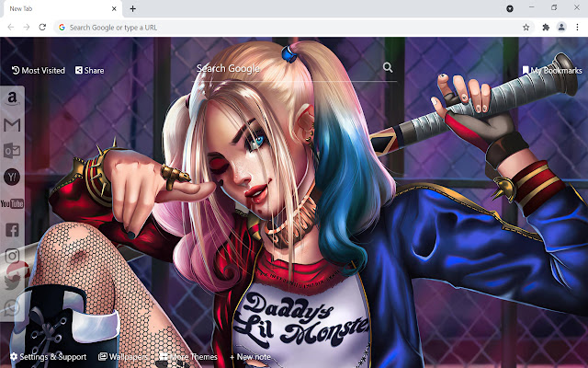The height and width of the screenshot is (368, 588).
Task: Open the Twitter shortcut icon
Action: (12, 282)
